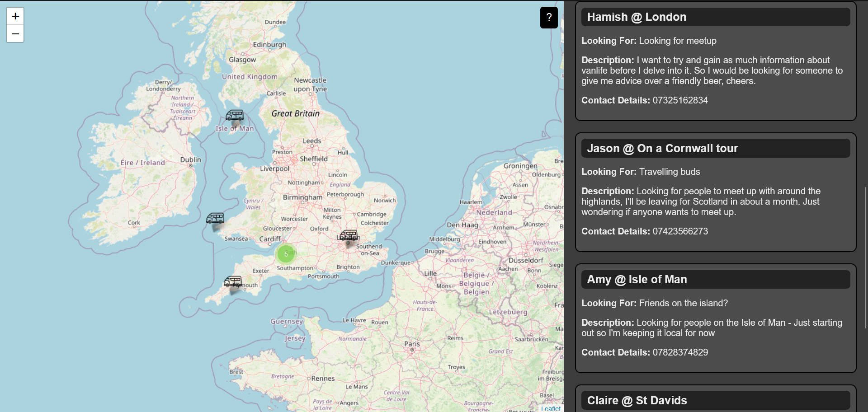Click the zoom out minus button

coord(15,34)
